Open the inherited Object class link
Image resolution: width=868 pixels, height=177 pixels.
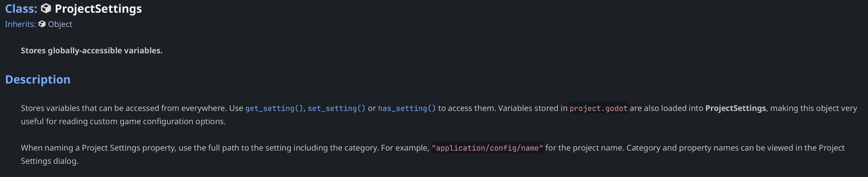pos(60,24)
